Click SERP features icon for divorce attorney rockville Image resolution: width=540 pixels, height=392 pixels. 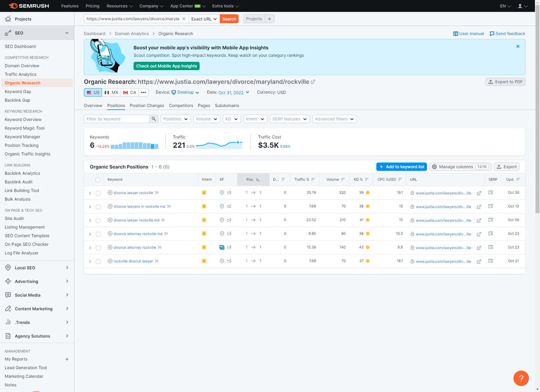pos(222,247)
